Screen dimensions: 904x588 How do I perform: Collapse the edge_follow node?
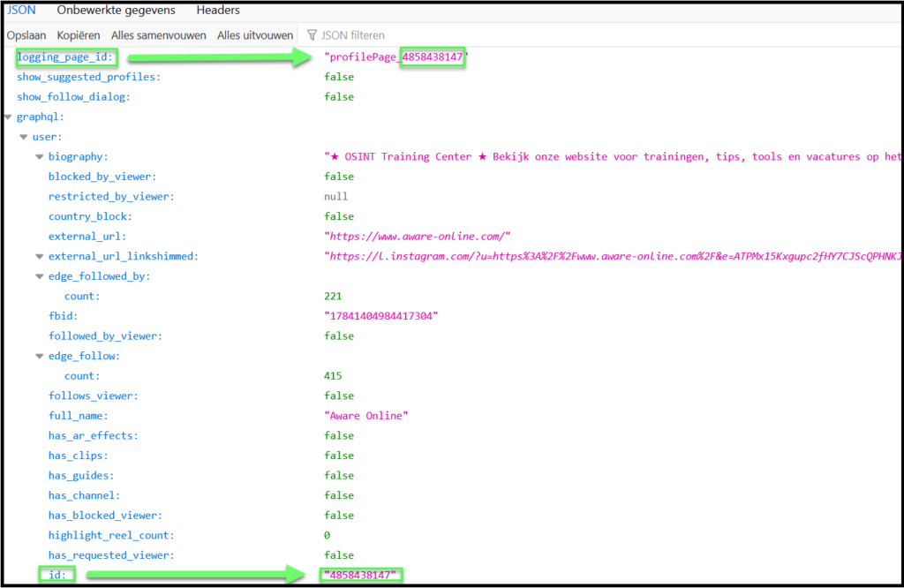click(x=40, y=357)
